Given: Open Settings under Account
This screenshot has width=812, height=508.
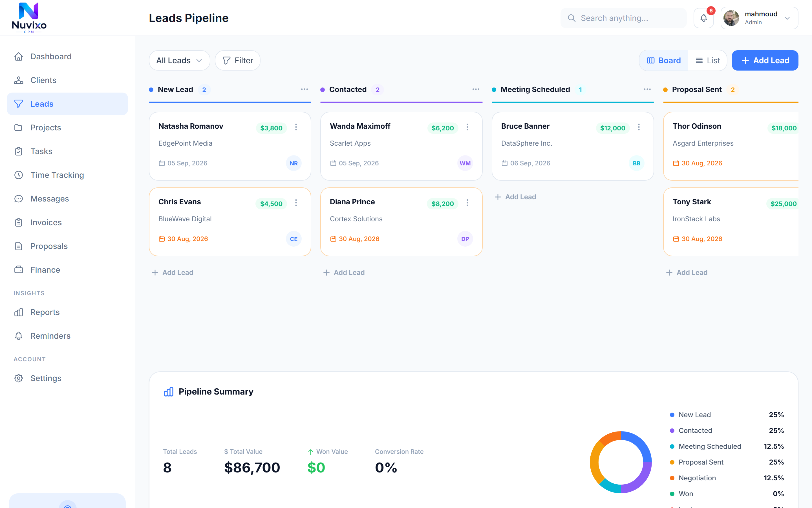Looking at the screenshot, I should point(67,378).
